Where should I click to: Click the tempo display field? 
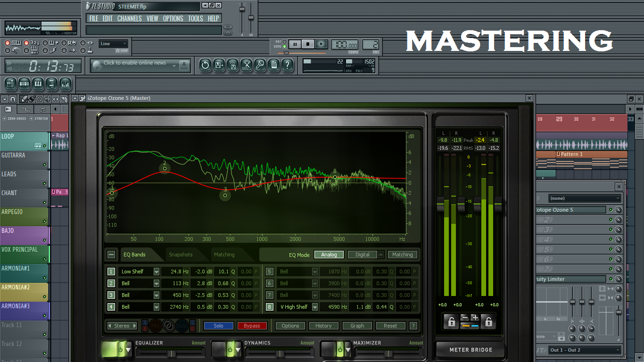tap(345, 44)
